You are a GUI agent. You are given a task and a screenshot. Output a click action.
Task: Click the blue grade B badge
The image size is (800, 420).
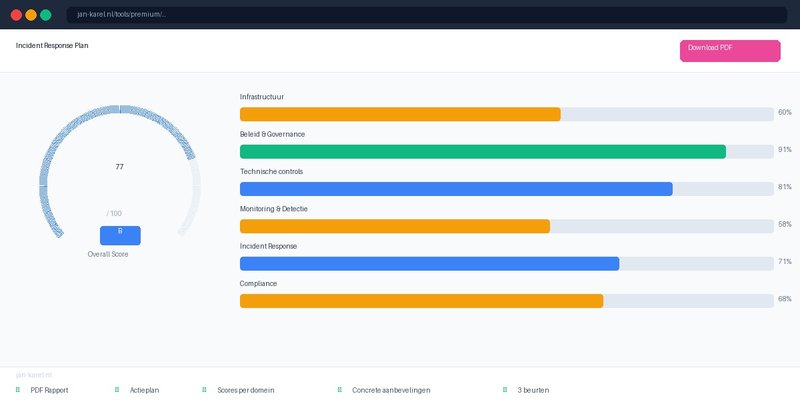[x=120, y=235]
